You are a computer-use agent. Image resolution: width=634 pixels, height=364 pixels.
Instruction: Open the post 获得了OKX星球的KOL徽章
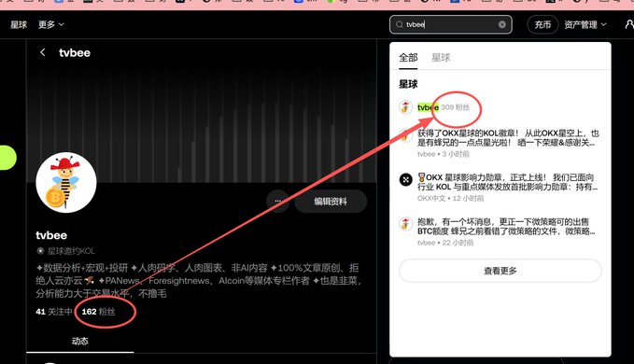pos(508,138)
